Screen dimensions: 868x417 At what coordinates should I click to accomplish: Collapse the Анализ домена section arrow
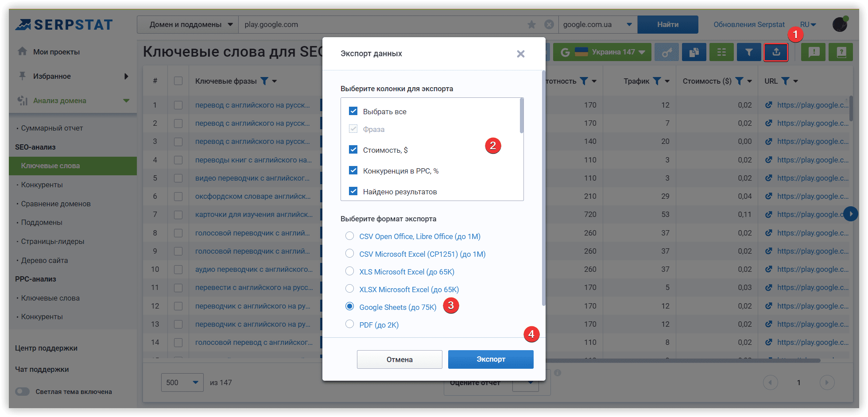tap(126, 100)
